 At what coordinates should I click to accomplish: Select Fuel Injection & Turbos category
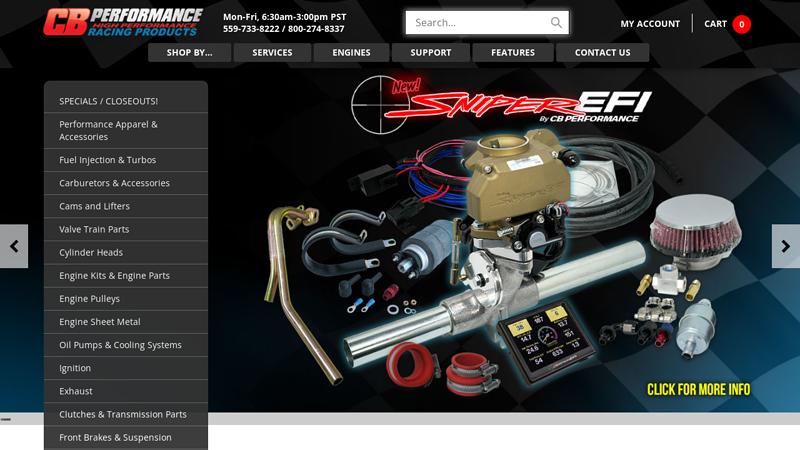[126, 160]
